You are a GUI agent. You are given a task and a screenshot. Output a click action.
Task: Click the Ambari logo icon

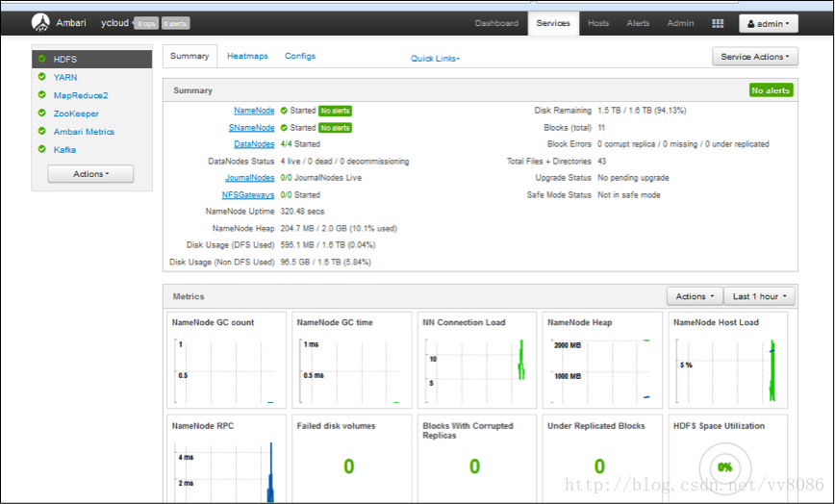pos(40,23)
